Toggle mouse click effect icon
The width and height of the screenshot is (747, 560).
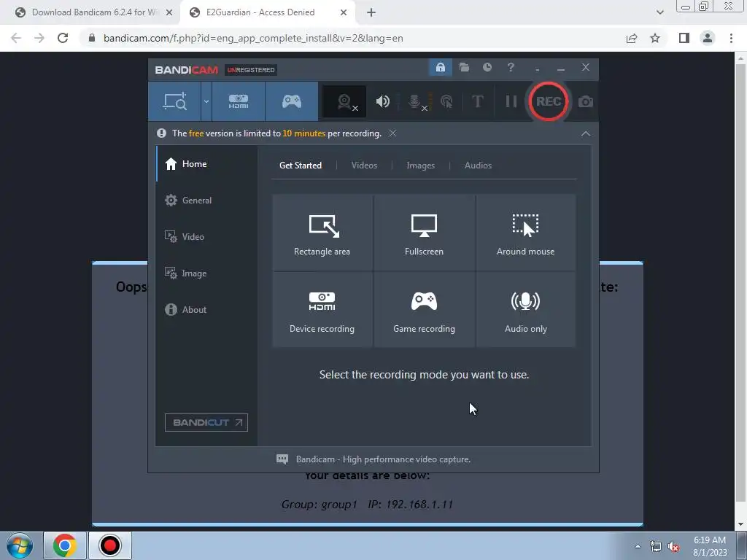tap(446, 101)
